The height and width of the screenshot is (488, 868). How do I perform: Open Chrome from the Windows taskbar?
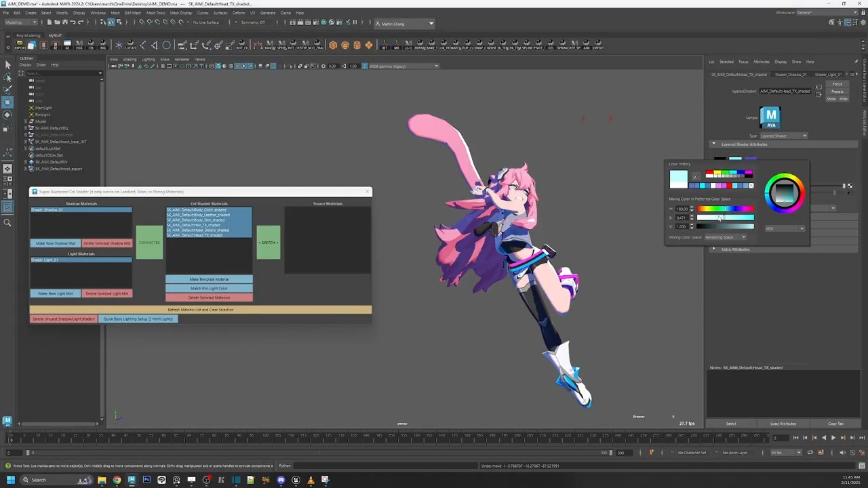[117, 480]
